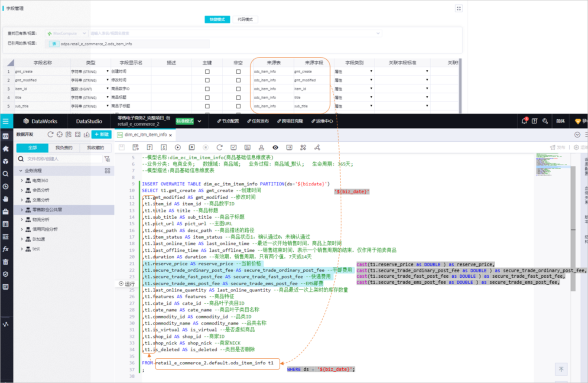Open the 任务发布 link in top bar
588x383 pixels.
[x=257, y=121]
